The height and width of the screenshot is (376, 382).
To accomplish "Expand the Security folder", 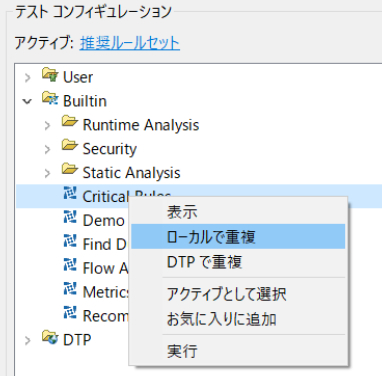I will 47,149.
